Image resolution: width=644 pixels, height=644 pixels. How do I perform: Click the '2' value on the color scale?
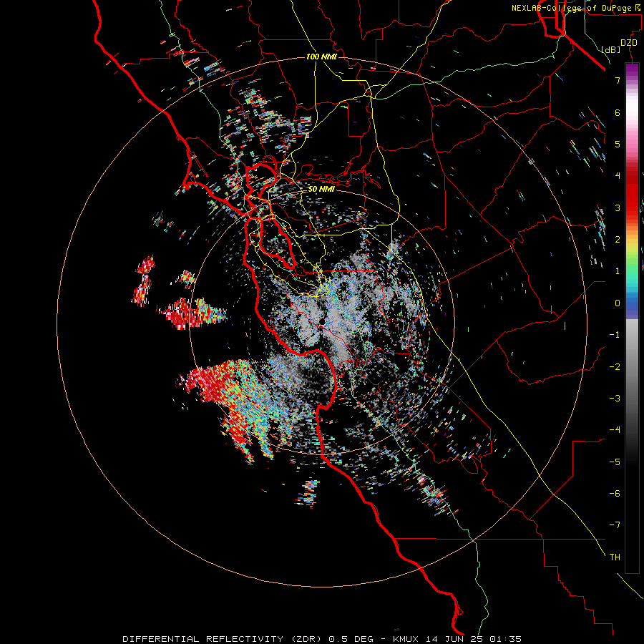(618, 240)
